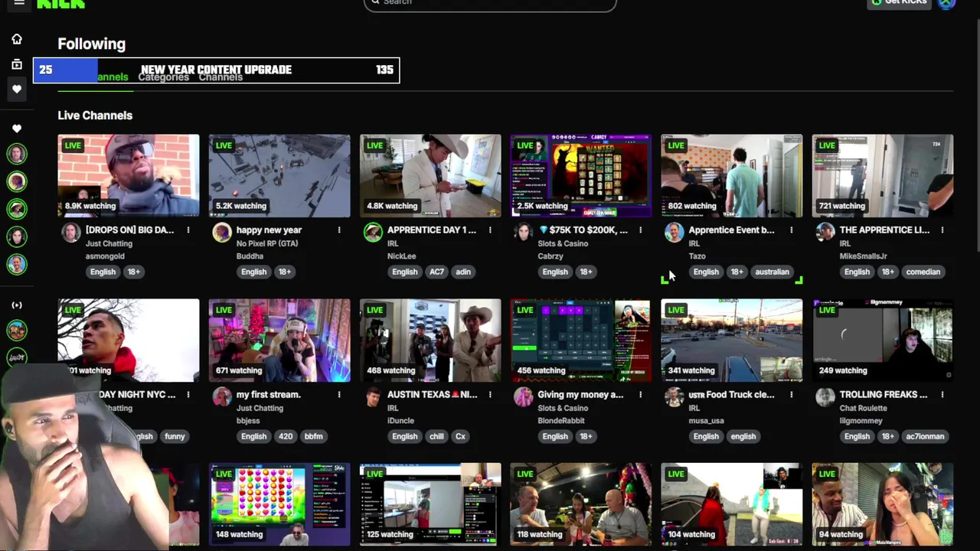Click musa_usa's avatar beside the Food Truck title

675,397
